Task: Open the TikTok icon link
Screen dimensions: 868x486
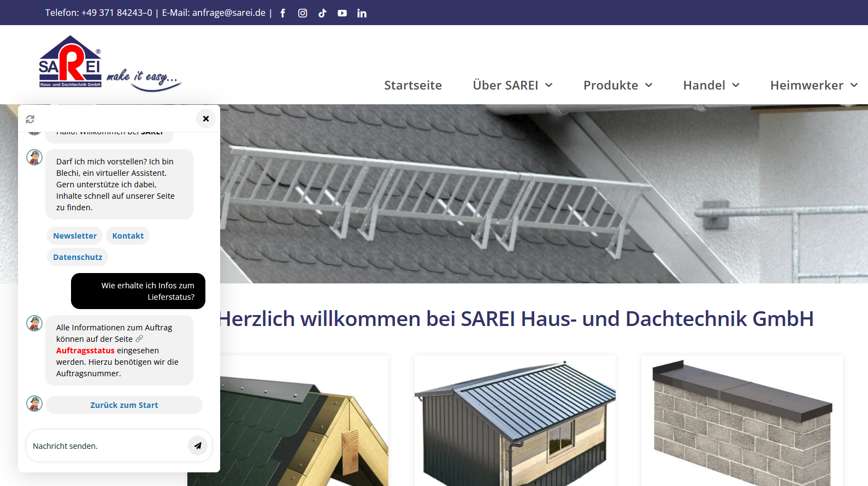Action: pos(322,13)
